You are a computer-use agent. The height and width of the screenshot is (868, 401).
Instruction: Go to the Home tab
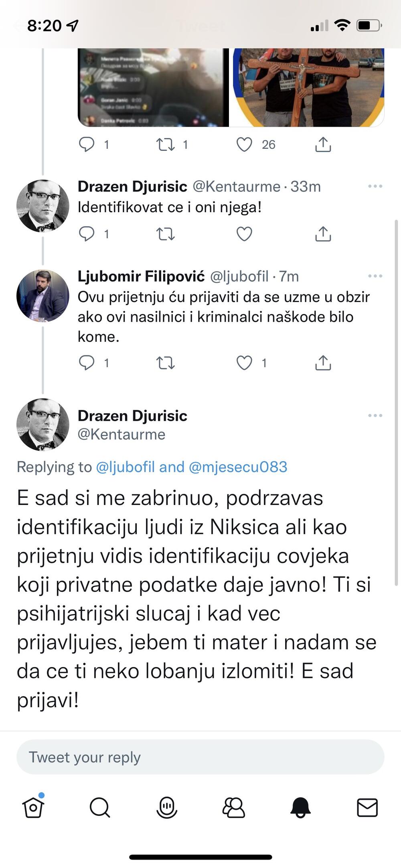33,807
